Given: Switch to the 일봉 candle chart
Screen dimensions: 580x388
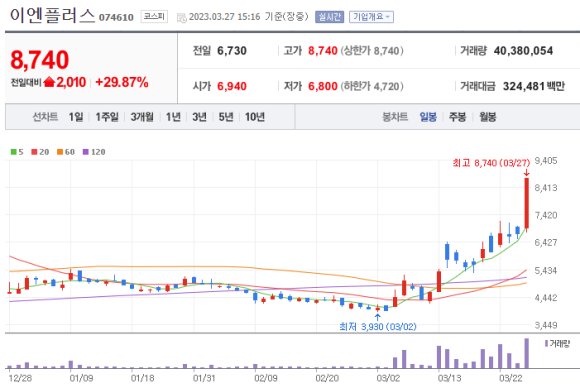Looking at the screenshot, I should point(428,117).
